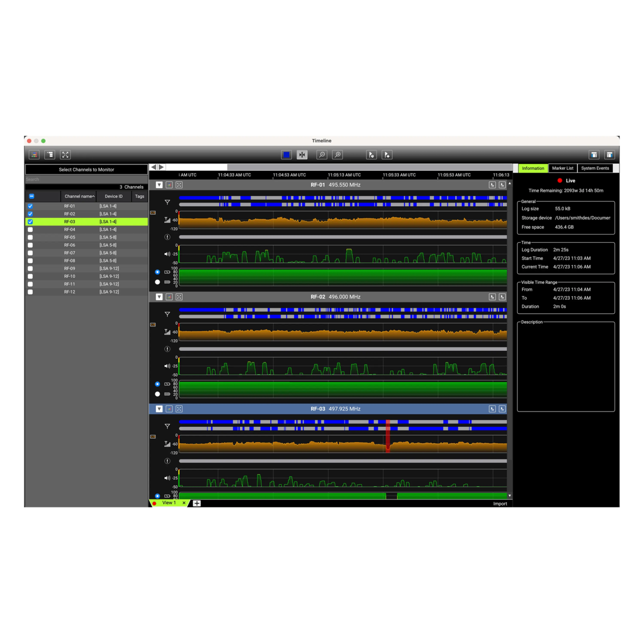
Task: Select RF-02 battery time radio button
Action: [x=157, y=394]
